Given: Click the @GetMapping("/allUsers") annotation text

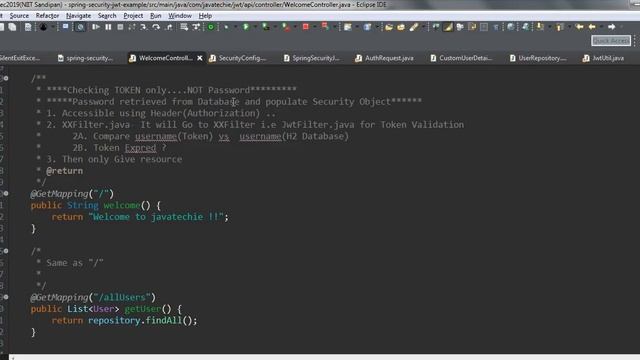Looking at the screenshot, I should (x=93, y=297).
